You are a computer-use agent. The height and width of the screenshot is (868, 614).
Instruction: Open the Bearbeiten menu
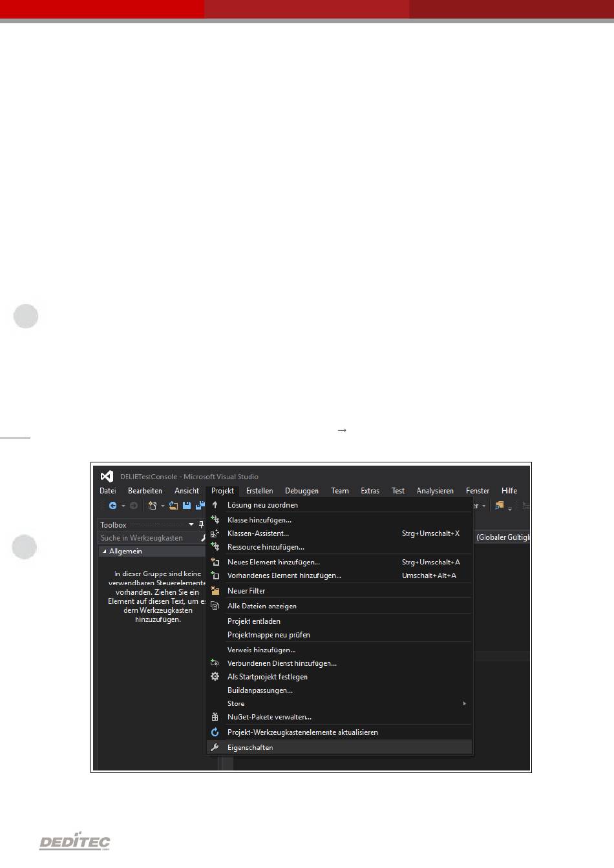tap(145, 491)
